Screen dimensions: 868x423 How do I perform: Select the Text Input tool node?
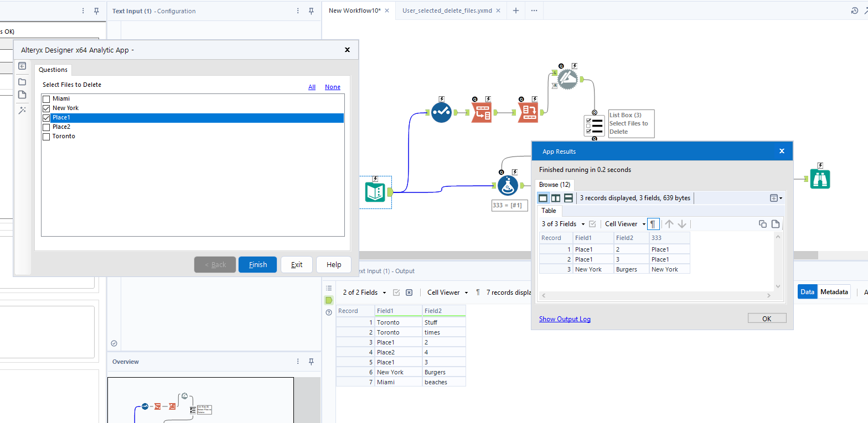coord(376,192)
